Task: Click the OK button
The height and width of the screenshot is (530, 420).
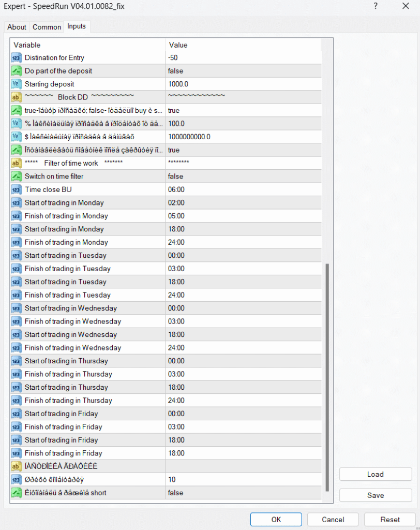Action: pyautogui.click(x=276, y=520)
